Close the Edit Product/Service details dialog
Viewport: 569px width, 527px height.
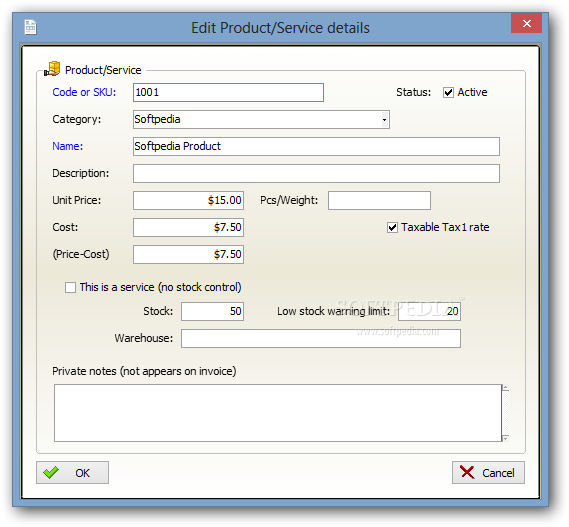(526, 23)
